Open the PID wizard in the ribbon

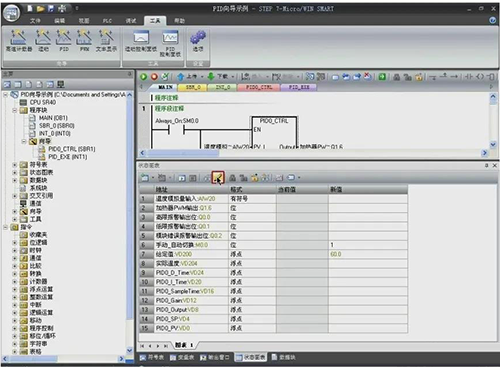pyautogui.click(x=64, y=40)
